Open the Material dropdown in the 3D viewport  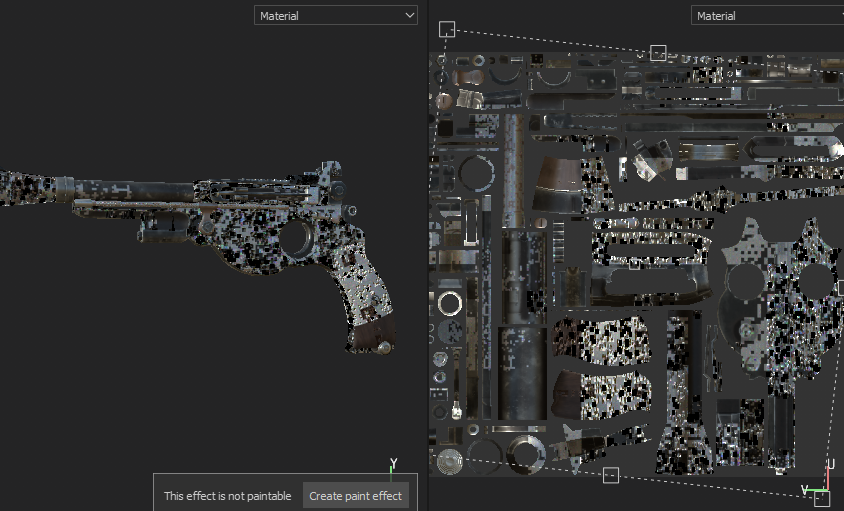click(x=335, y=15)
